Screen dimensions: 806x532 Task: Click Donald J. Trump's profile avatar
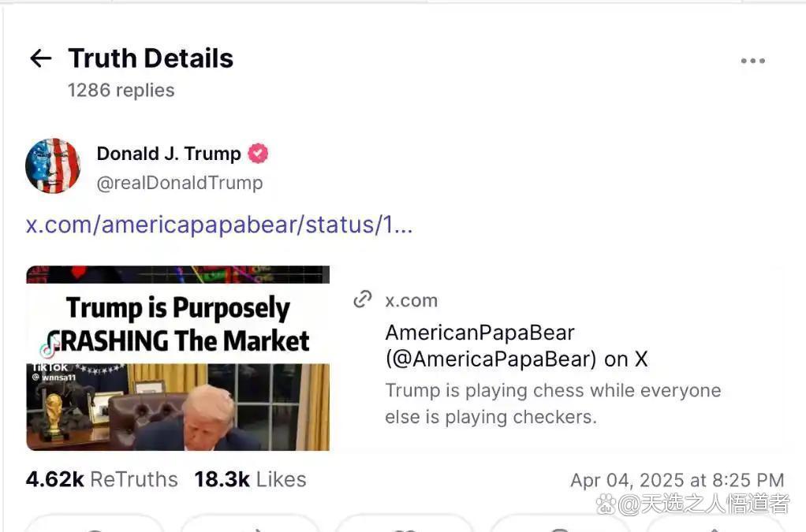(x=53, y=166)
